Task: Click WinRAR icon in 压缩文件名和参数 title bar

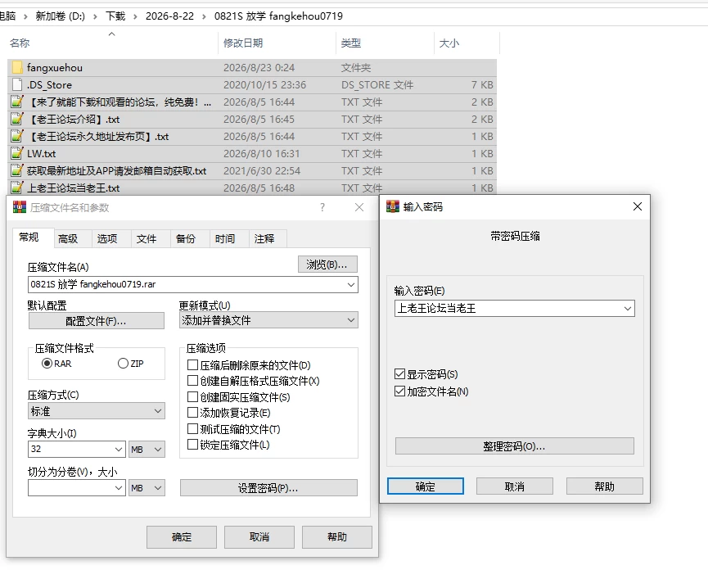Action: pos(20,207)
